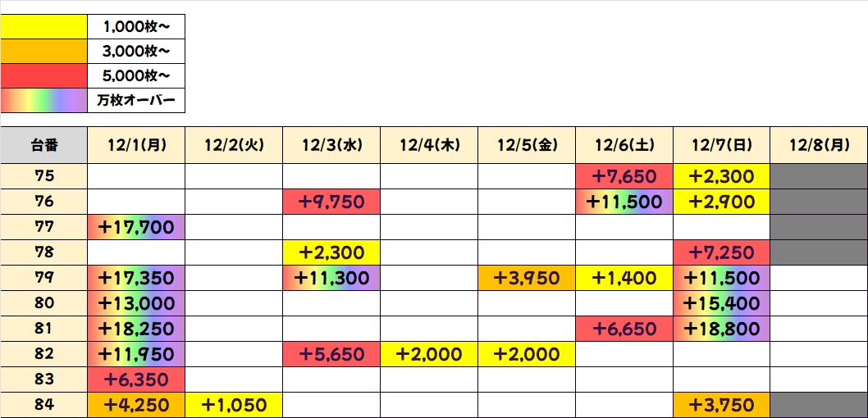This screenshot has width=868, height=418.
Task: Select the +15,400 cell
Action: tap(721, 303)
